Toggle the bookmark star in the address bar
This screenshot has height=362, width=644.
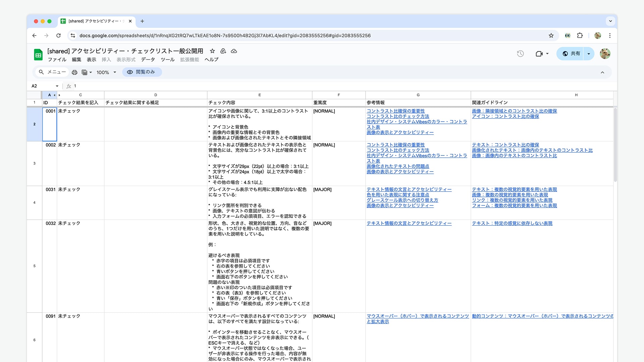[551, 36]
